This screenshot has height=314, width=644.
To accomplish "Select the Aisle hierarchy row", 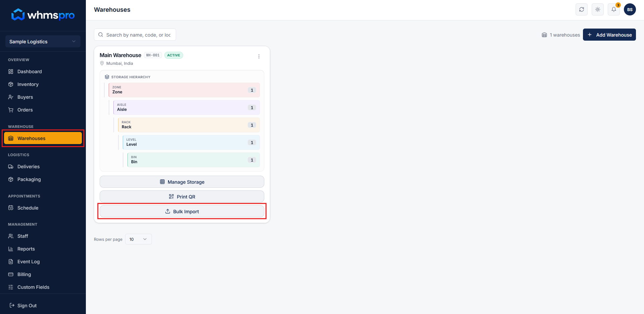I will pyautogui.click(x=186, y=107).
